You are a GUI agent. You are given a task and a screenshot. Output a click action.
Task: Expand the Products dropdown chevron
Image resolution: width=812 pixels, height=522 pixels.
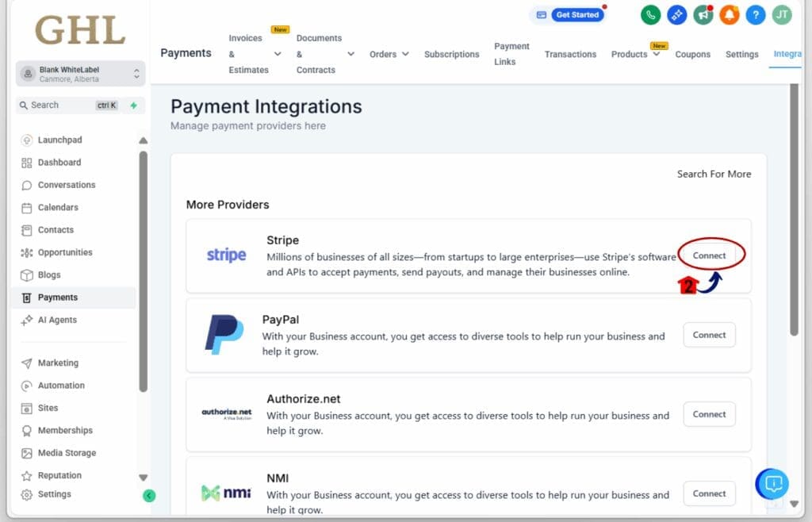pos(656,54)
